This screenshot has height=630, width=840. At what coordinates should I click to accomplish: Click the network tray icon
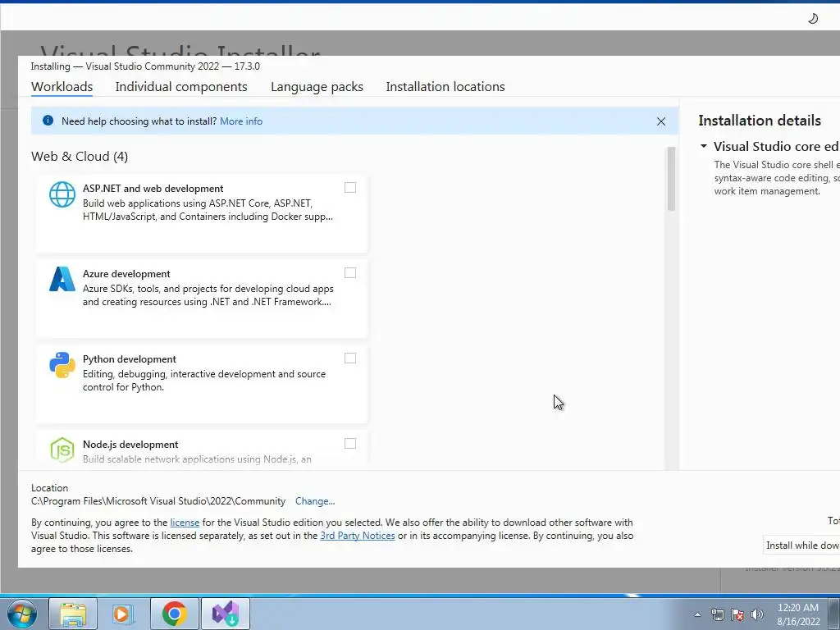(717, 614)
